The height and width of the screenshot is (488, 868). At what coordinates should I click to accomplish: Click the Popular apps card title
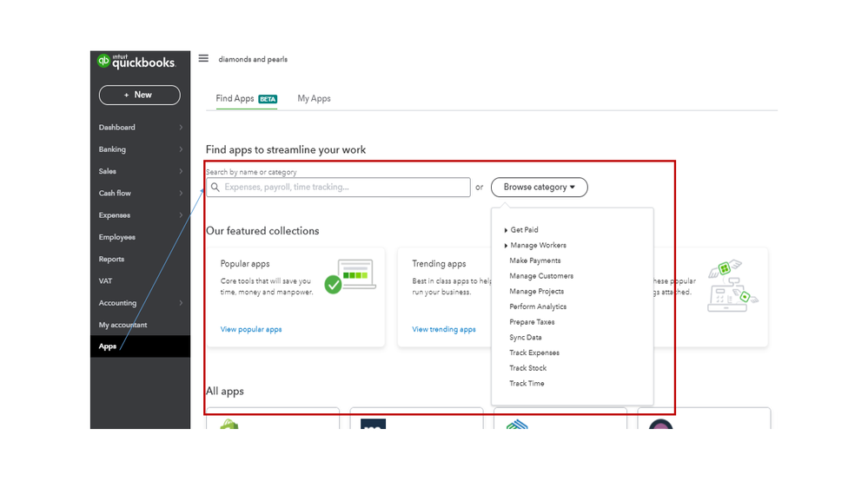[x=245, y=264]
